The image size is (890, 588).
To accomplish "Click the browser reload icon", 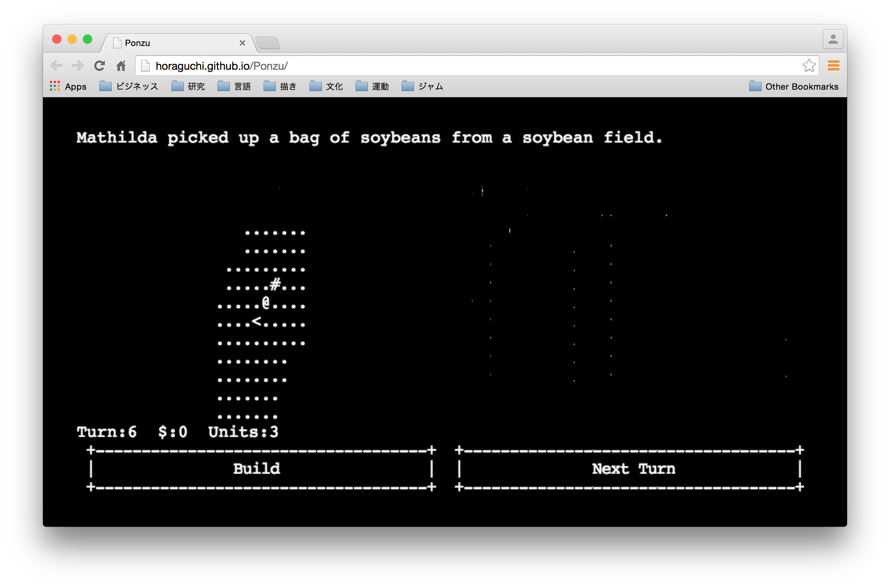I will [99, 66].
